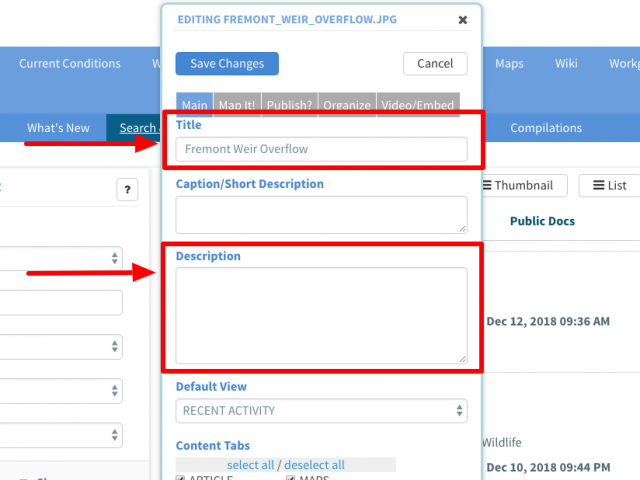
Task: Focus the Caption/Short Description box
Action: coord(321,214)
